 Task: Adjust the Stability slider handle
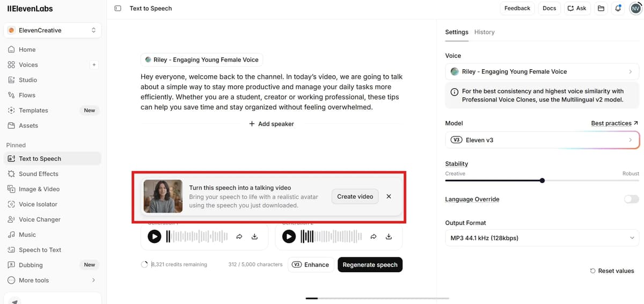click(x=542, y=181)
